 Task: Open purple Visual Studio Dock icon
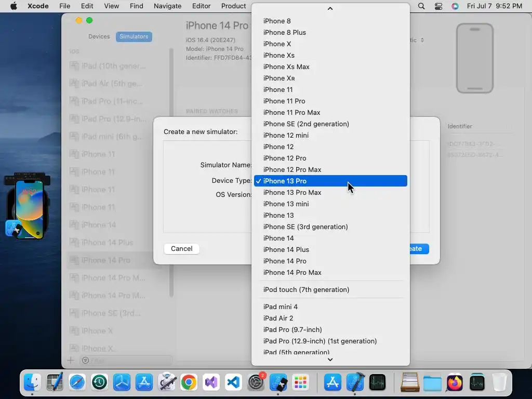[x=211, y=382]
